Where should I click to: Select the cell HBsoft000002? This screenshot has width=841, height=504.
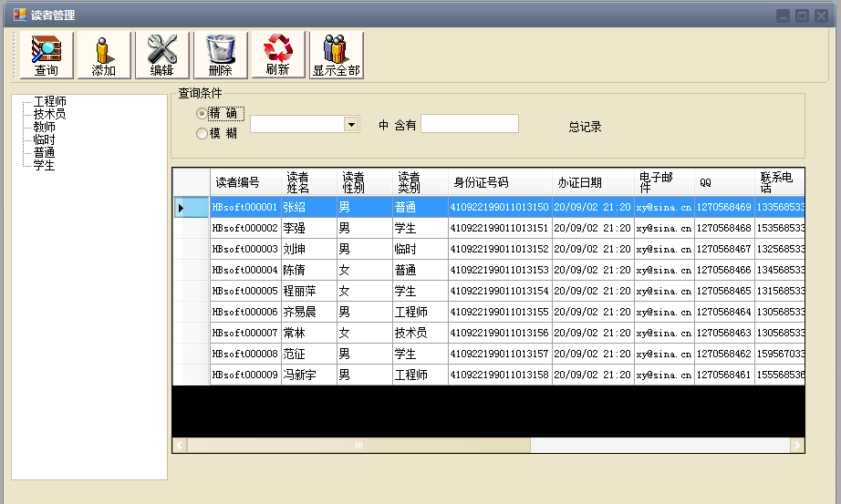[245, 229]
